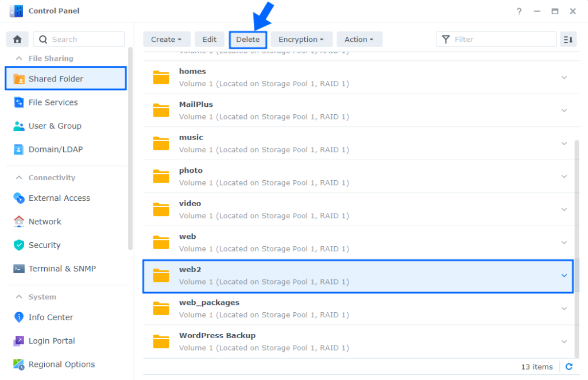Open the Action dropdown

point(359,39)
